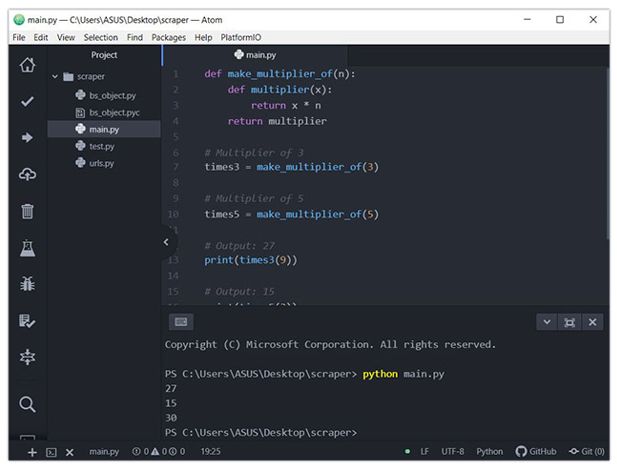This screenshot has height=475, width=617.
Task: Click line 7 times3 assignment code
Action: tap(291, 167)
